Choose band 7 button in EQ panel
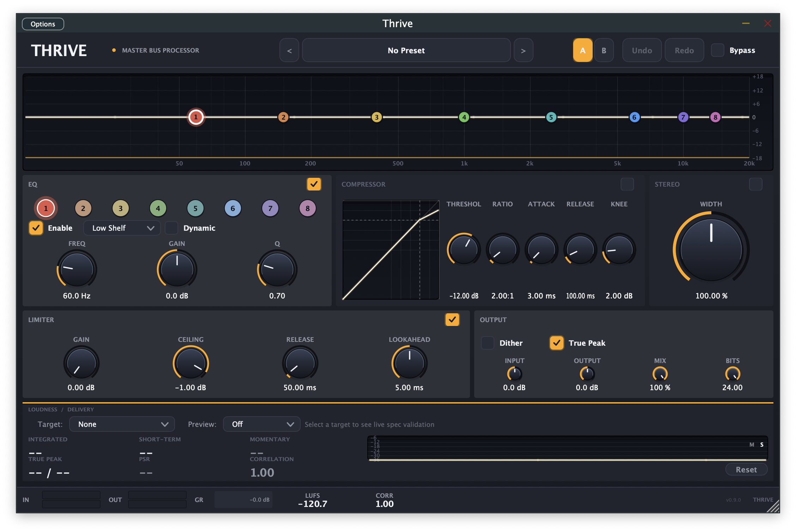Image resolution: width=796 pixels, height=532 pixels. point(270,208)
